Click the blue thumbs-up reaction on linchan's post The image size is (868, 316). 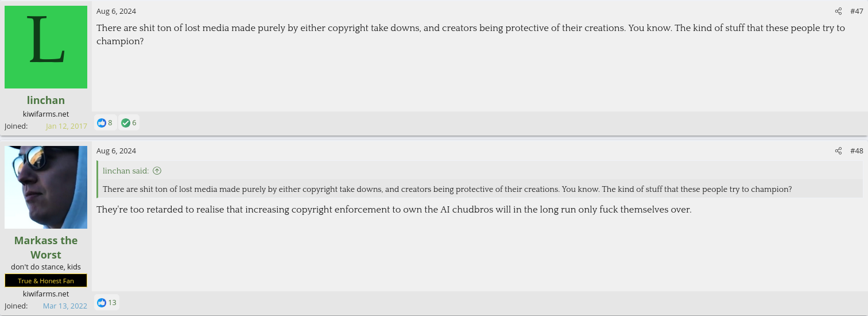pos(102,122)
